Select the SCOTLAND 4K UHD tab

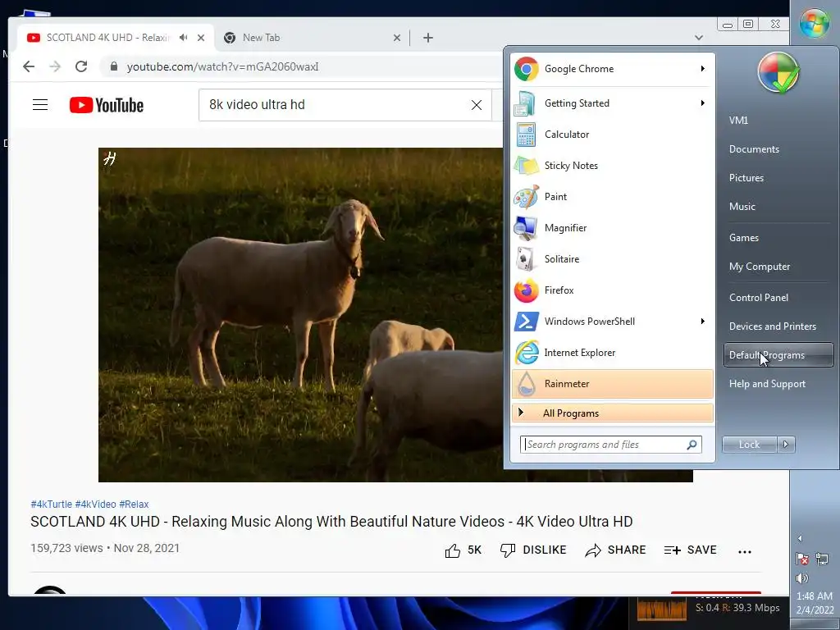115,38
